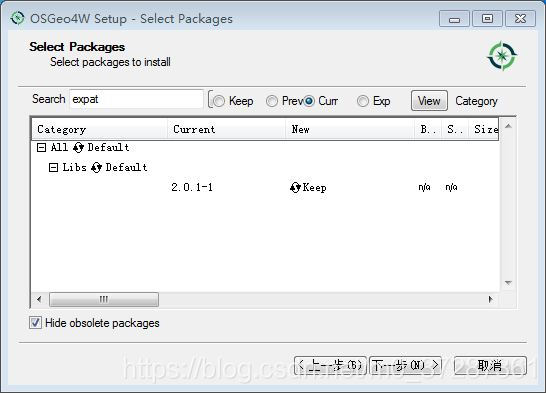This screenshot has height=393, width=546.
Task: Click the Cancel button at bottom right
Action: [x=490, y=366]
